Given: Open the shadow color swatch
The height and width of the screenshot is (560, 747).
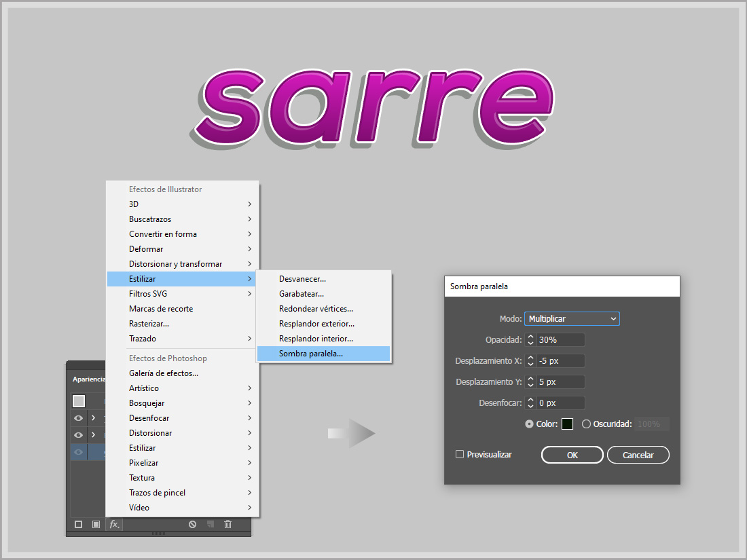Looking at the screenshot, I should point(567,424).
